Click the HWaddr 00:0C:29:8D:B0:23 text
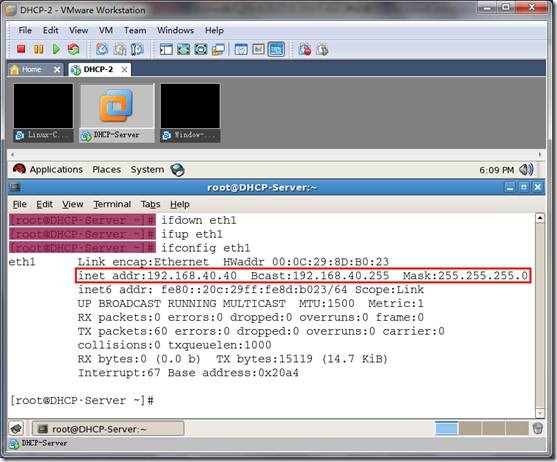 click(306, 262)
